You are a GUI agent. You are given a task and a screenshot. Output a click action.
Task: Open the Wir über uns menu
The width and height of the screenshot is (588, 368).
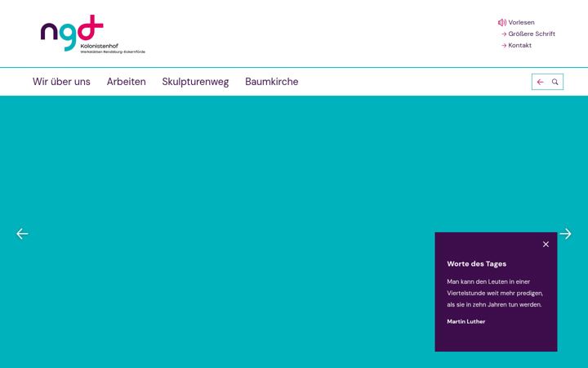[x=61, y=82]
